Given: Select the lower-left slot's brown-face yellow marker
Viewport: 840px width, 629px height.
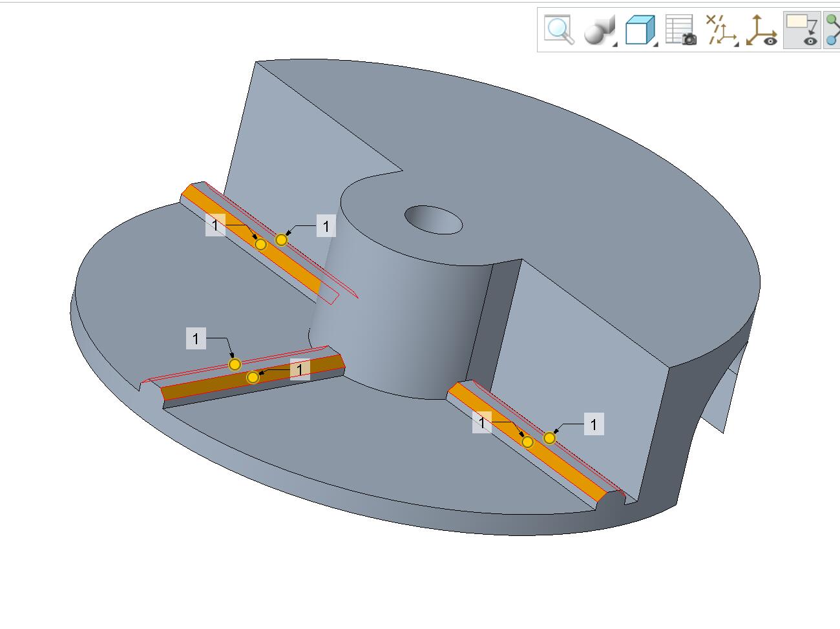Looking at the screenshot, I should 253,377.
